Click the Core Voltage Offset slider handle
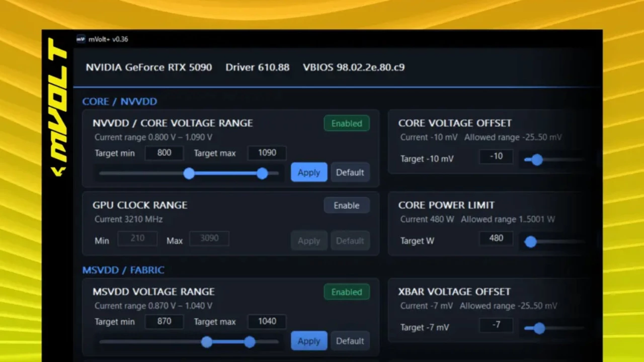The image size is (644, 362). [537, 160]
